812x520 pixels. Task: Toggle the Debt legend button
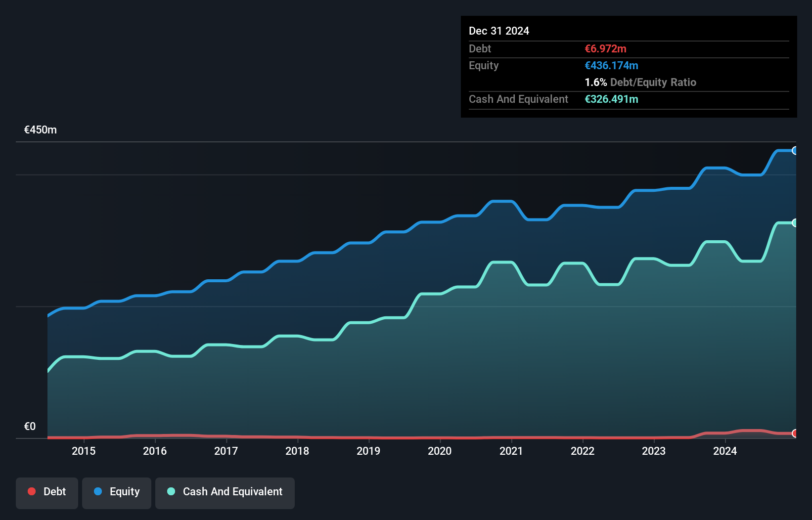point(47,492)
